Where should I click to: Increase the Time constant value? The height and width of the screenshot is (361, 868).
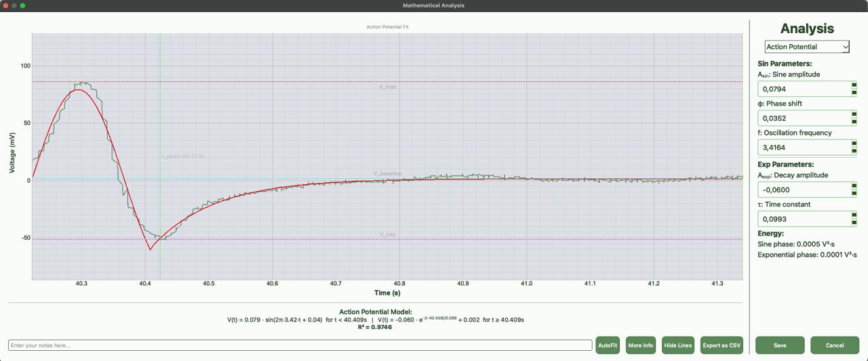pyautogui.click(x=854, y=215)
